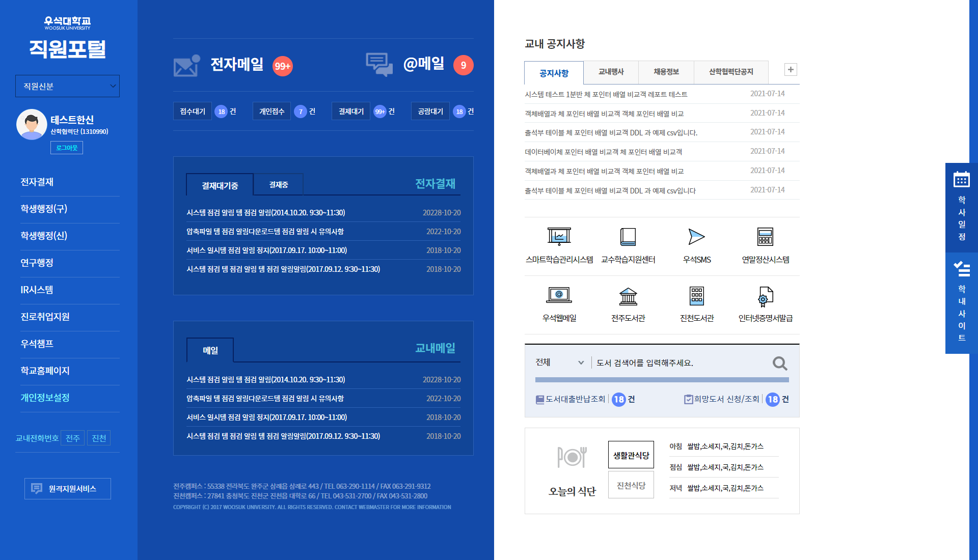Screen dimensions: 978x560
Task: Open 우석웹메일 monitor icon
Action: (x=559, y=295)
